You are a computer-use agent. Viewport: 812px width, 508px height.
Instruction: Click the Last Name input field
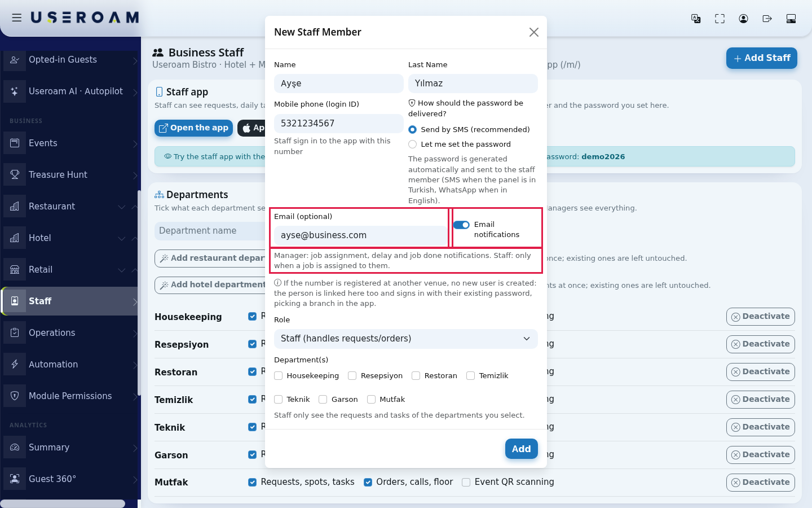[473, 84]
